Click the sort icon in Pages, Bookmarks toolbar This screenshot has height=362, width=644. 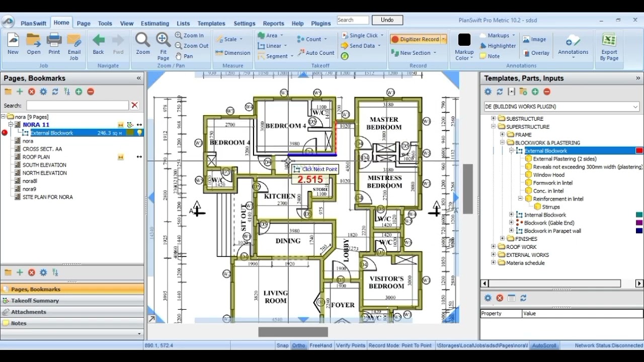click(x=67, y=92)
